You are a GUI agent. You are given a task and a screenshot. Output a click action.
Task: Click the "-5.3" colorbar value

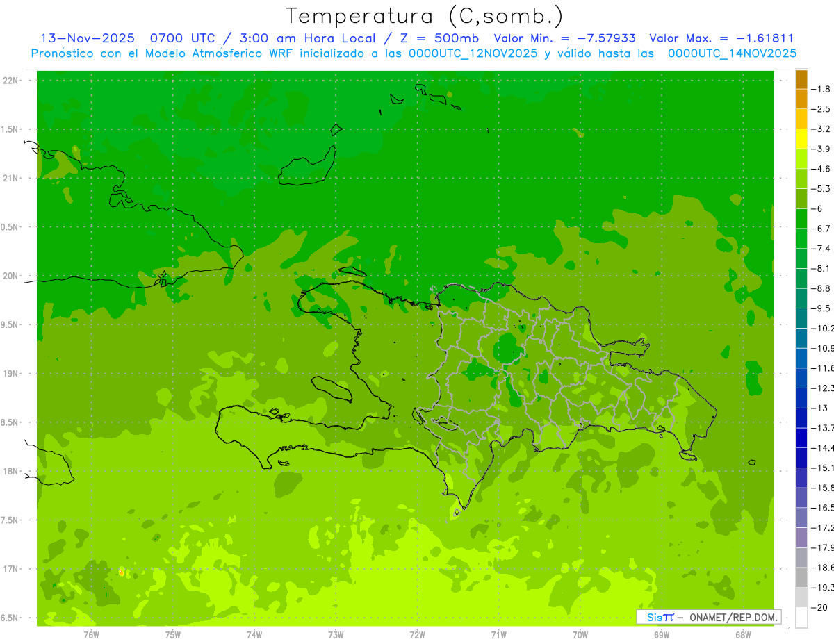pyautogui.click(x=821, y=188)
